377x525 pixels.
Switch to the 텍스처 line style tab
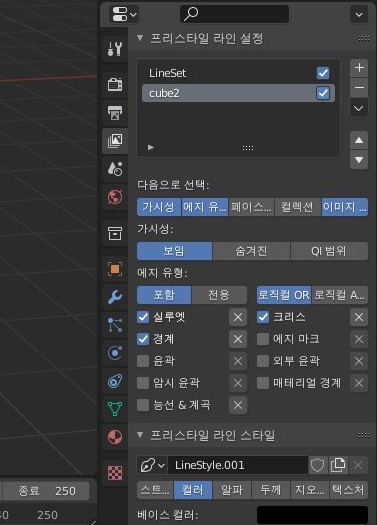(x=349, y=490)
